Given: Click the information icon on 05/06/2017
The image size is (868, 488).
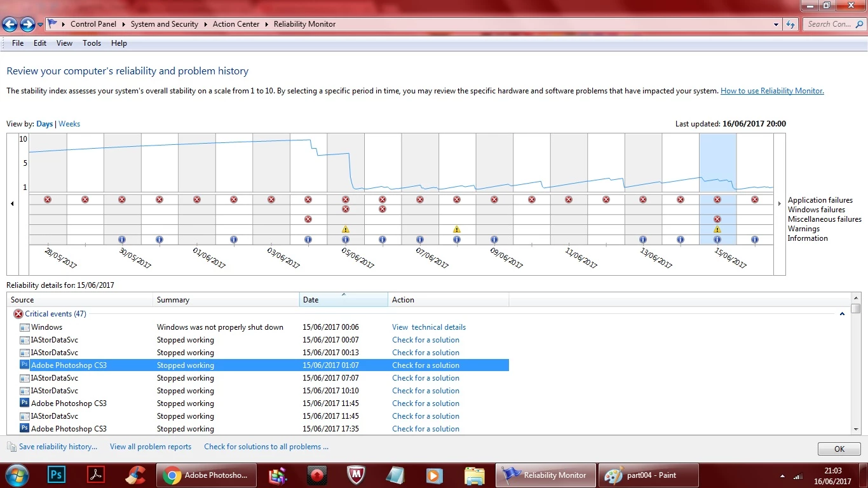Looking at the screenshot, I should [346, 240].
